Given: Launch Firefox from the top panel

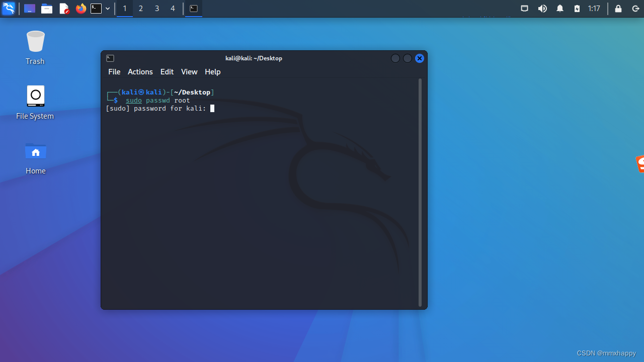Looking at the screenshot, I should [x=80, y=9].
